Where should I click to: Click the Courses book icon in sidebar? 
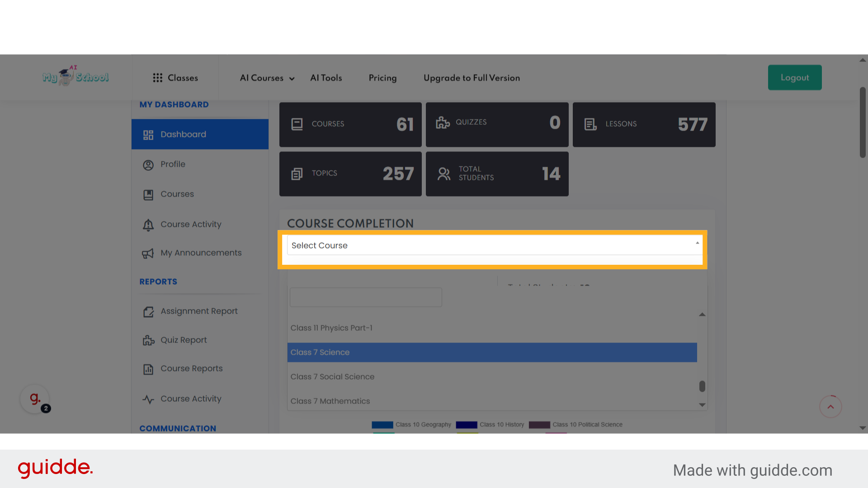click(x=148, y=195)
